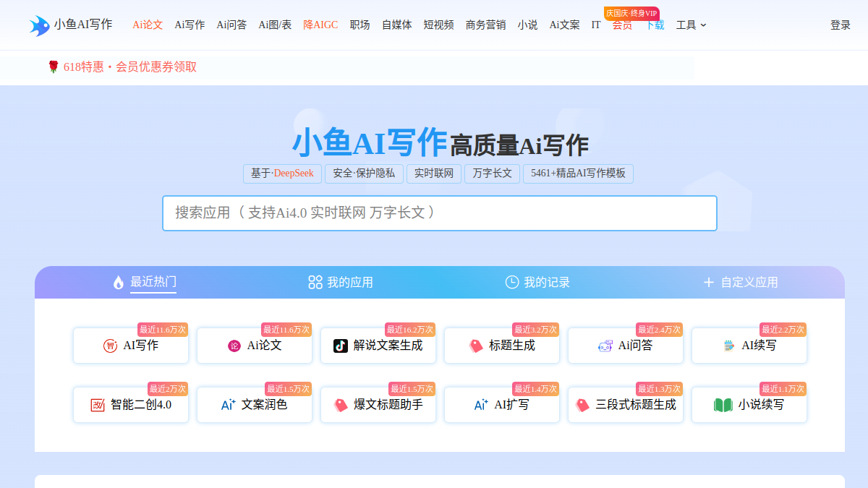Click the 最近2万次 badge on 智能二创4.0

168,389
